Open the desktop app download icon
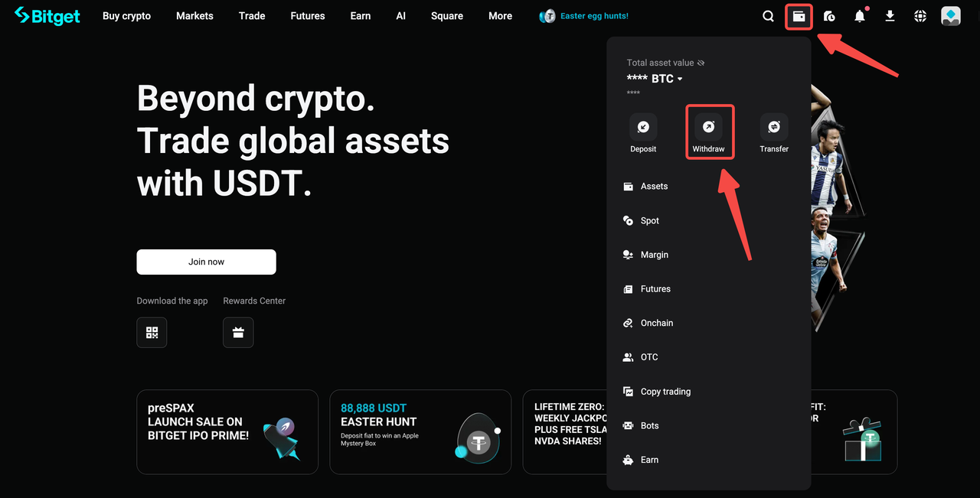 click(x=890, y=15)
